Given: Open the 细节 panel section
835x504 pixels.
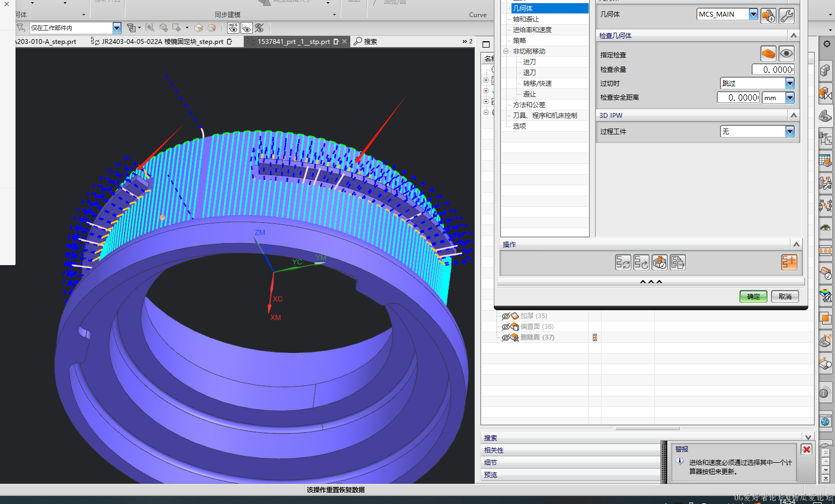Looking at the screenshot, I should click(571, 462).
